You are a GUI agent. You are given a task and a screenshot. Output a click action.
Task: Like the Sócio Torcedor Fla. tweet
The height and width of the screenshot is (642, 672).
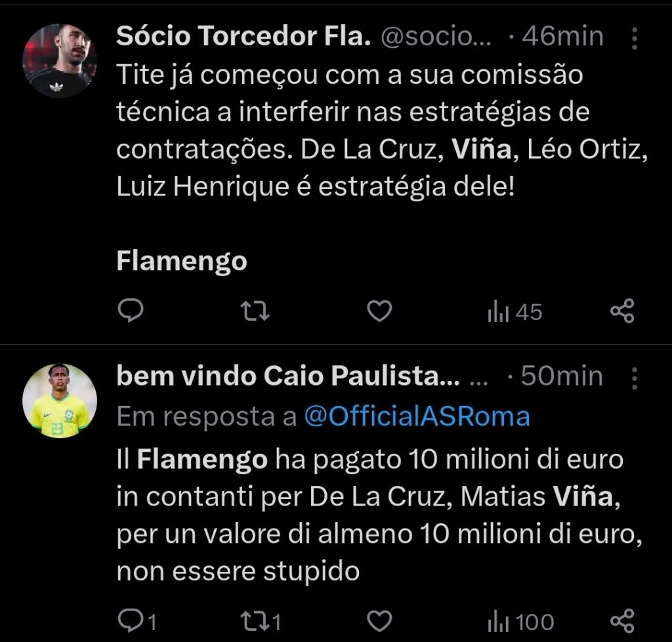pyautogui.click(x=379, y=311)
